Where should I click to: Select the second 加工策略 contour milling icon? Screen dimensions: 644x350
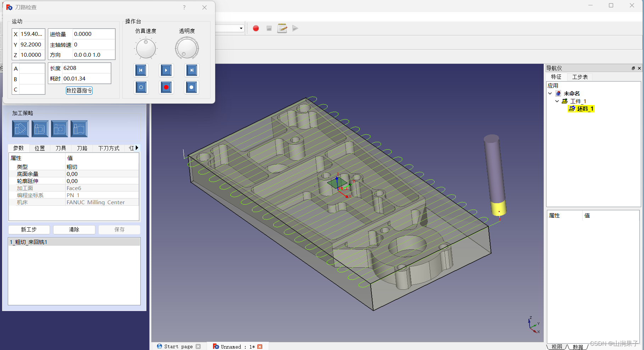(x=40, y=129)
